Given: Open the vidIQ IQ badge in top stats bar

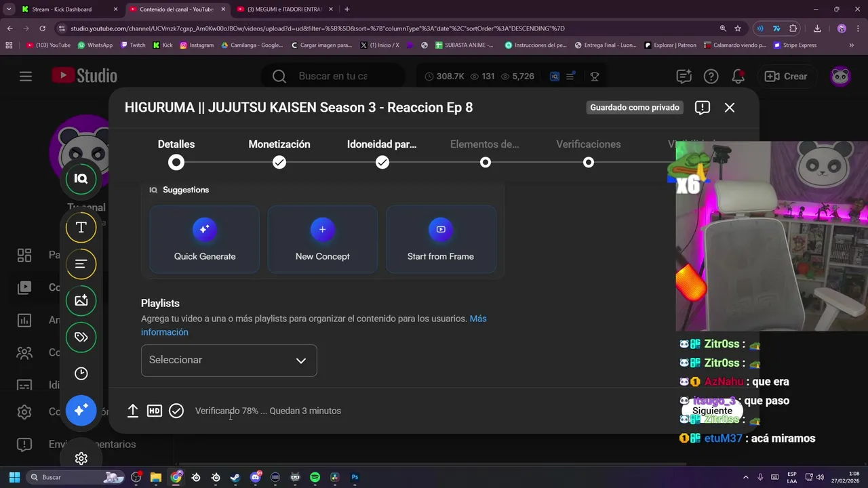Looking at the screenshot, I should coord(555,77).
